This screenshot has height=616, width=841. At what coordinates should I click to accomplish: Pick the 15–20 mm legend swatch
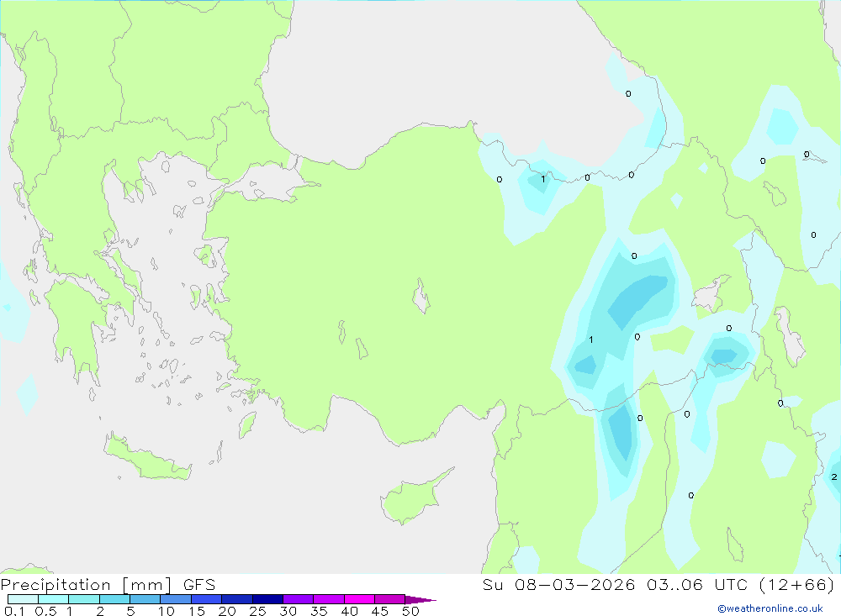(x=207, y=599)
